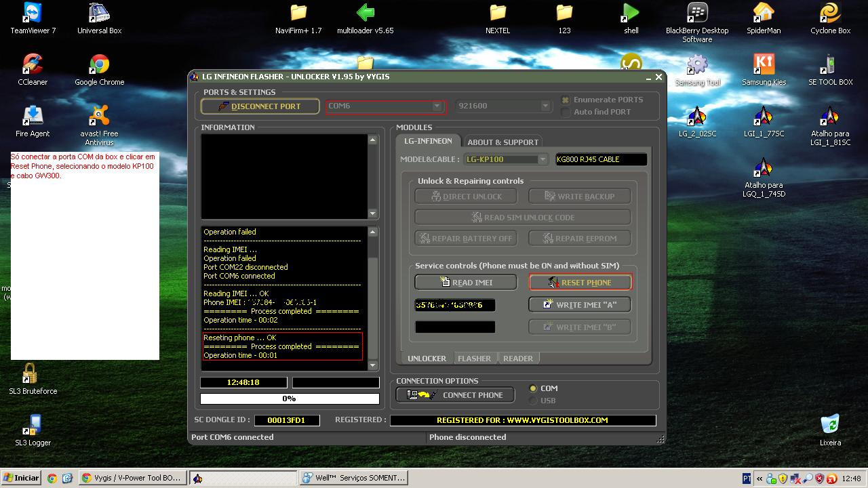Click the log panel scrollbar down arrow
Image resolution: width=868 pixels, height=488 pixels.
pos(372,365)
